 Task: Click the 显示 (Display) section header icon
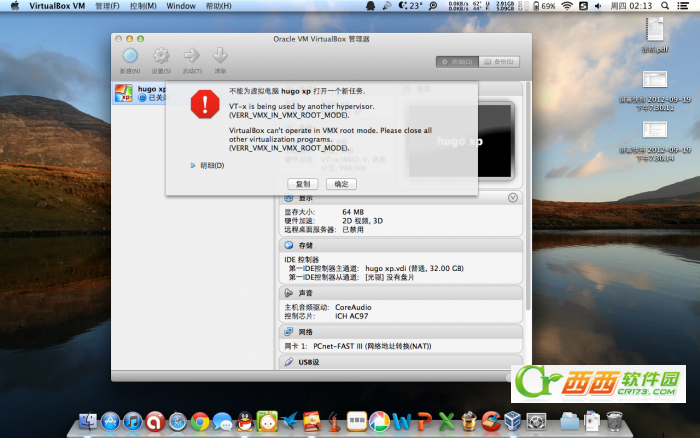[x=289, y=198]
